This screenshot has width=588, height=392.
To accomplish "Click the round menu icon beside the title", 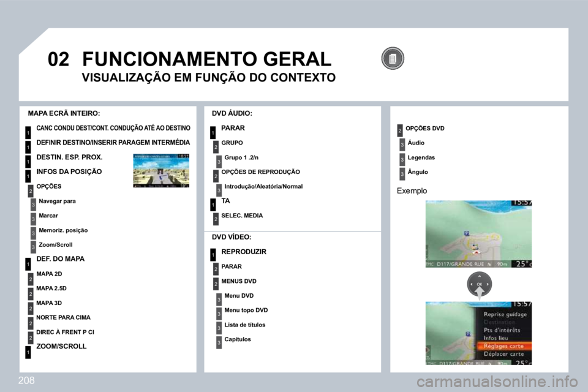I will pyautogui.click(x=393, y=59).
